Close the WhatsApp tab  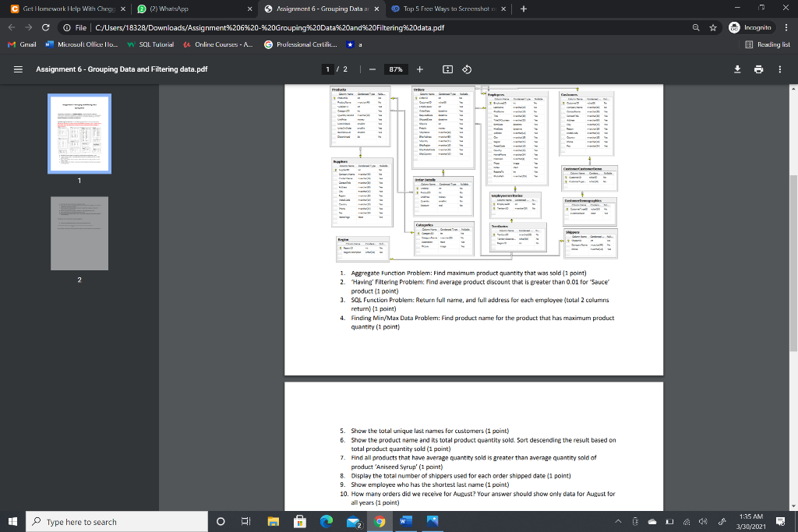pyautogui.click(x=250, y=9)
